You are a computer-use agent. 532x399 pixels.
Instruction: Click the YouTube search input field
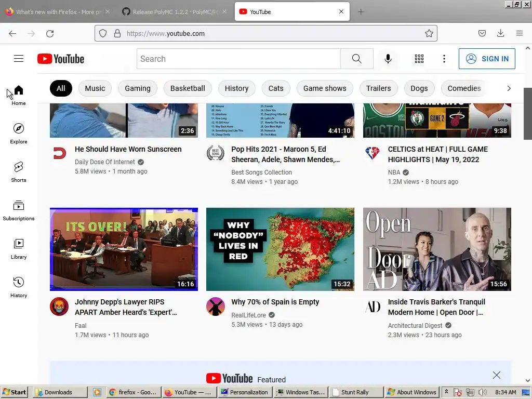pos(238,59)
